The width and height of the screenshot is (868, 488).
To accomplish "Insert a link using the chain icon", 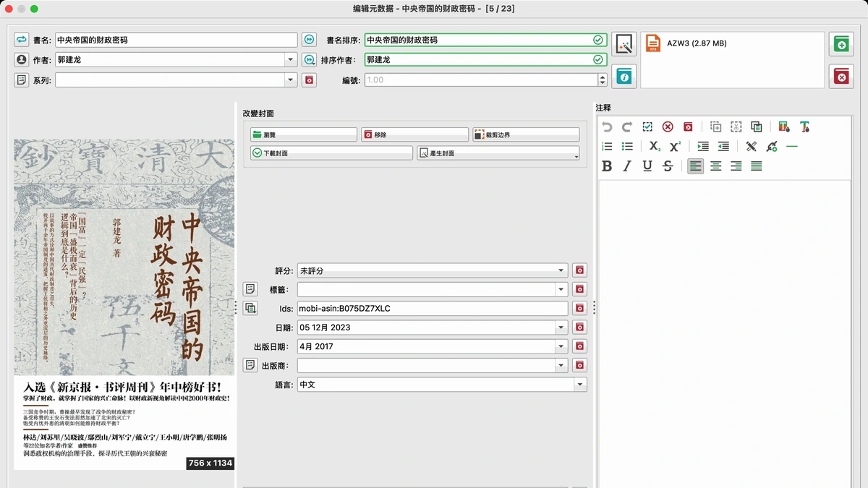I will tap(772, 146).
